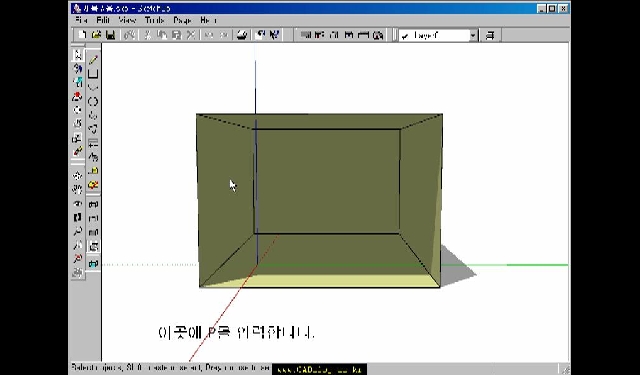640x375 pixels.
Task: Open a file with the folder icon
Action: pyautogui.click(x=96, y=35)
